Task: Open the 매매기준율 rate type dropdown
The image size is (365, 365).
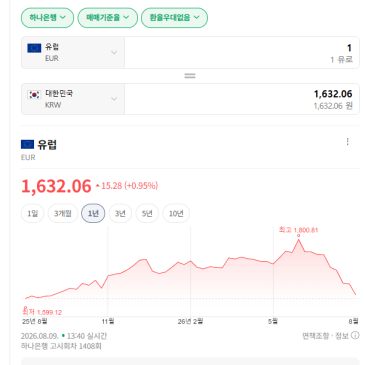Action: click(108, 18)
